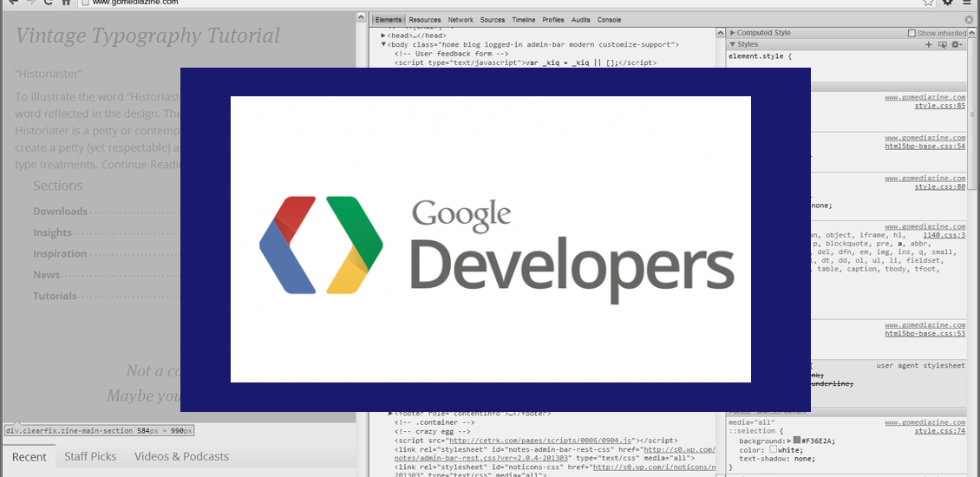
Task: Open the Console panel tab
Action: click(610, 20)
